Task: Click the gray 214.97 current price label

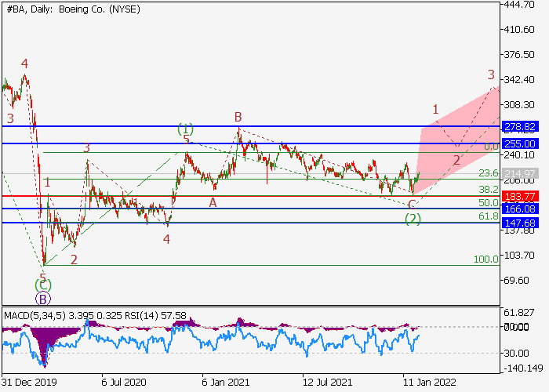Action: [x=520, y=173]
